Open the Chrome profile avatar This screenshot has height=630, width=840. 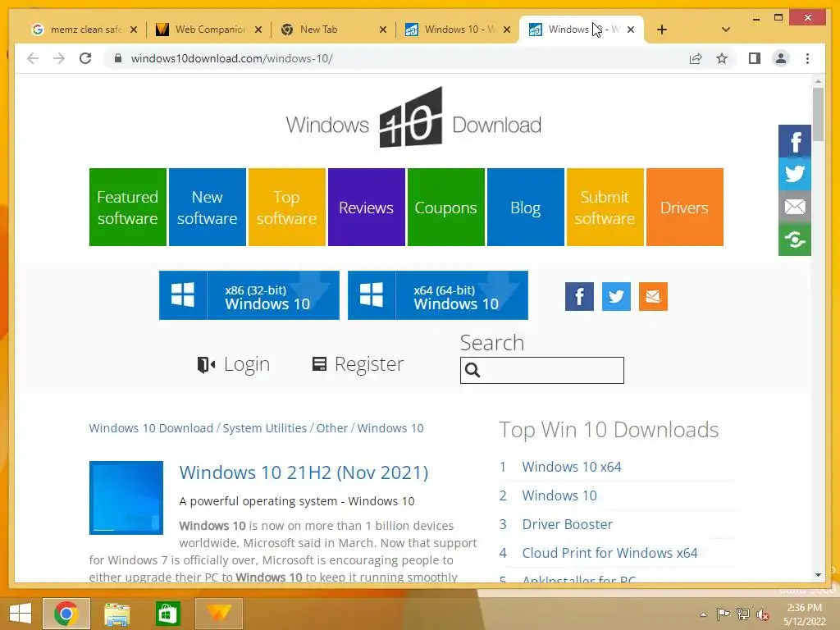[781, 58]
